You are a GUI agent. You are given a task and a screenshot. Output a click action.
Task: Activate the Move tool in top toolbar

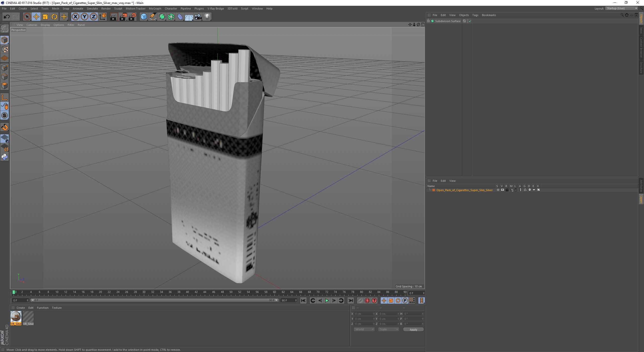click(x=36, y=17)
